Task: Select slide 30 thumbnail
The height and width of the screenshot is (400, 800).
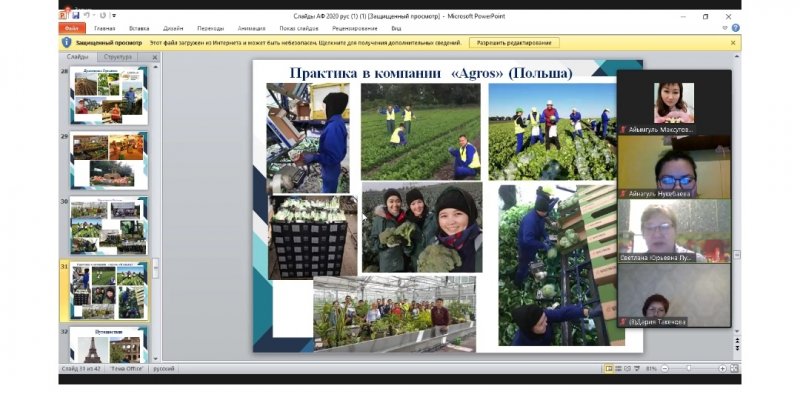Action: click(109, 226)
